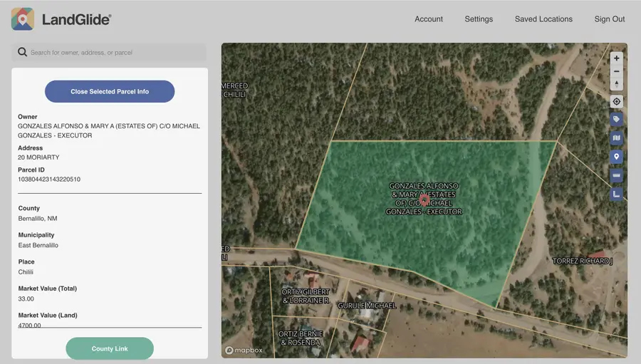Open the map layers icon

(617, 138)
